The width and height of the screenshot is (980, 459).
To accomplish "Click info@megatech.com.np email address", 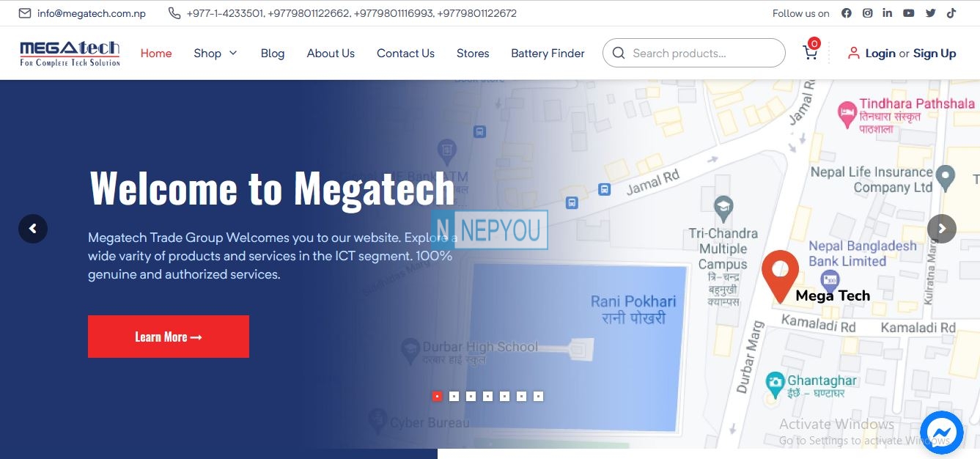I will 92,13.
